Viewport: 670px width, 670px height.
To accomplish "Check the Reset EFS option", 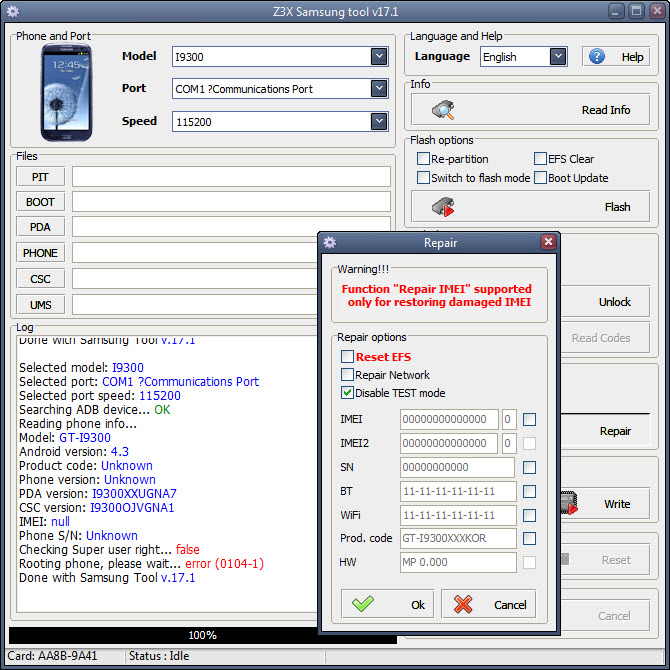I will [x=347, y=356].
